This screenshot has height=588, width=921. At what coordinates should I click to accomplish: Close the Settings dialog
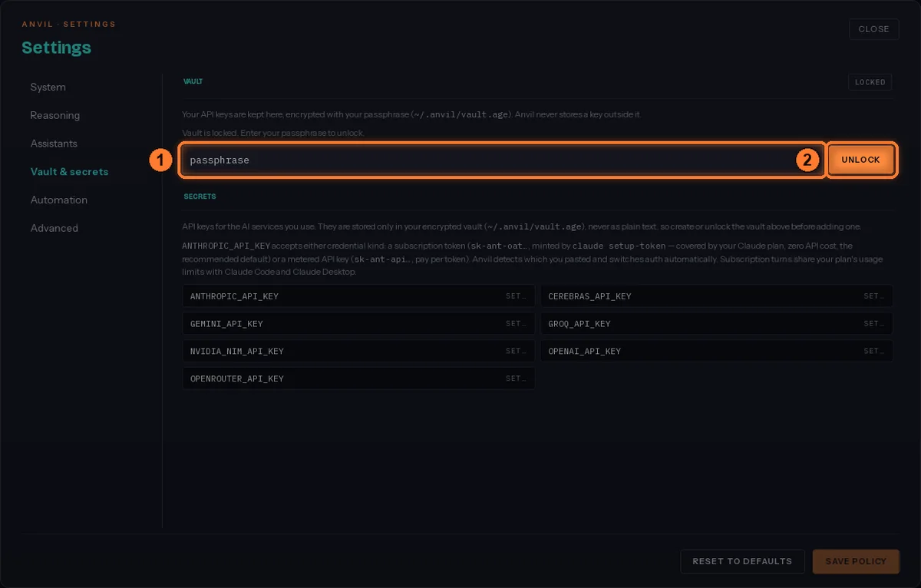873,29
